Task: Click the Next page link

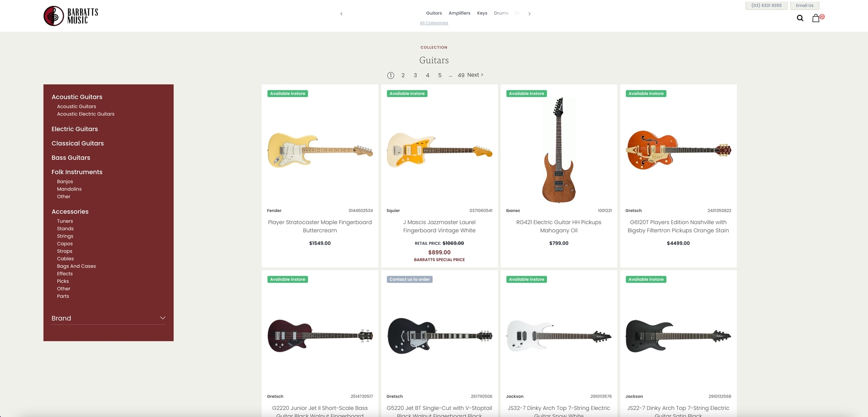Action: tap(475, 75)
